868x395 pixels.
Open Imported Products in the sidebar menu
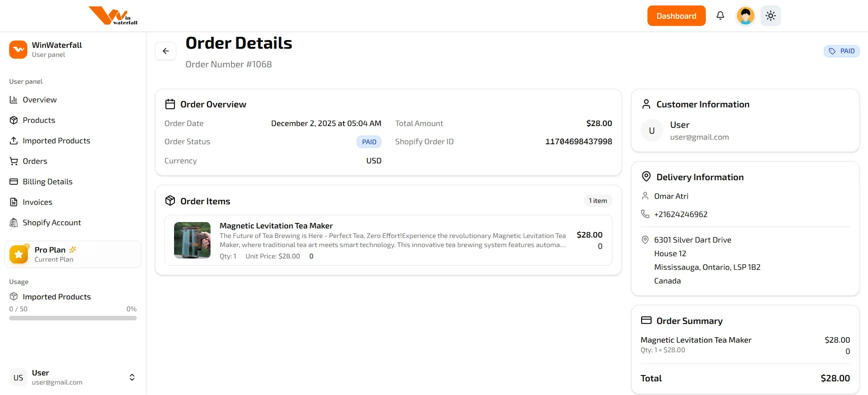coord(56,141)
